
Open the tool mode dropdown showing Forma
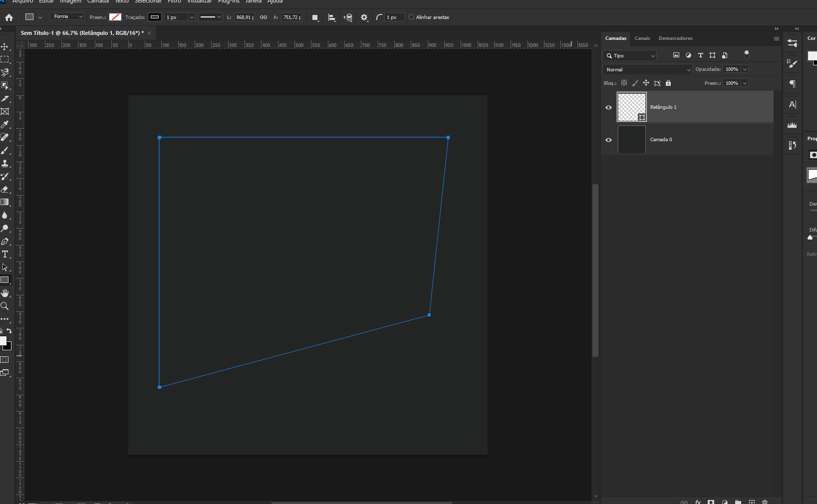tap(67, 16)
